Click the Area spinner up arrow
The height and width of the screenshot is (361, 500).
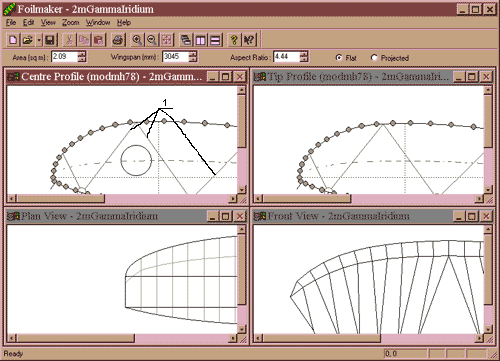(82, 54)
